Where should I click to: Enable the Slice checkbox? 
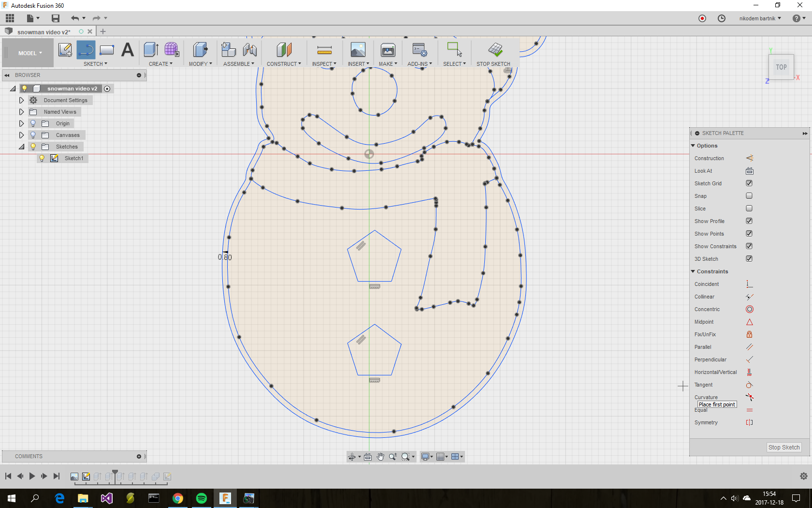point(749,209)
